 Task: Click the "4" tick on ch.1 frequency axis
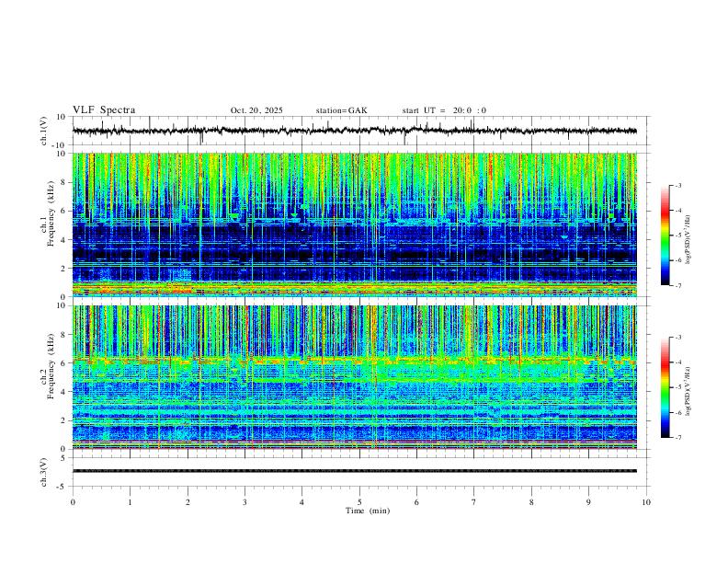pos(64,240)
